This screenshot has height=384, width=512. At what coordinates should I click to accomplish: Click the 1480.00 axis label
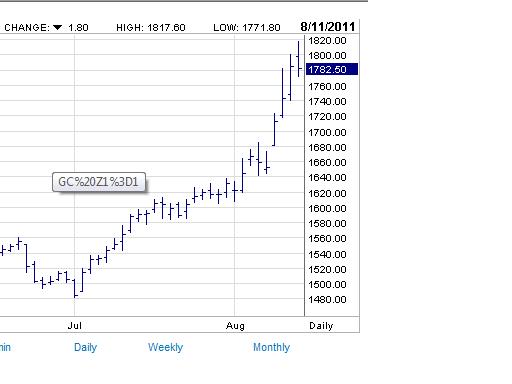click(327, 300)
